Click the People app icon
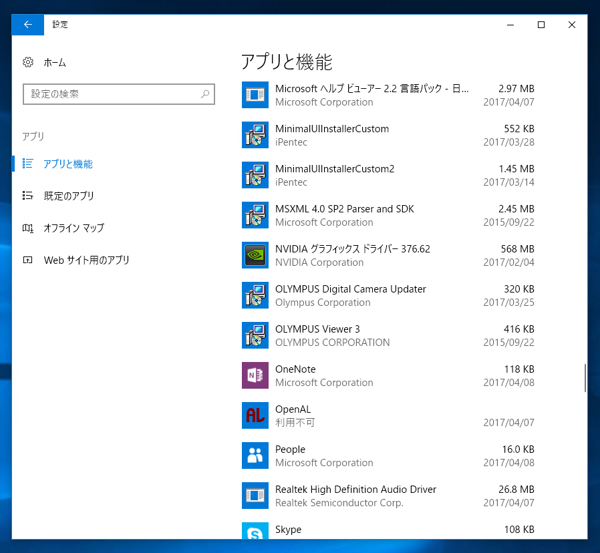600x553 pixels. (255, 456)
